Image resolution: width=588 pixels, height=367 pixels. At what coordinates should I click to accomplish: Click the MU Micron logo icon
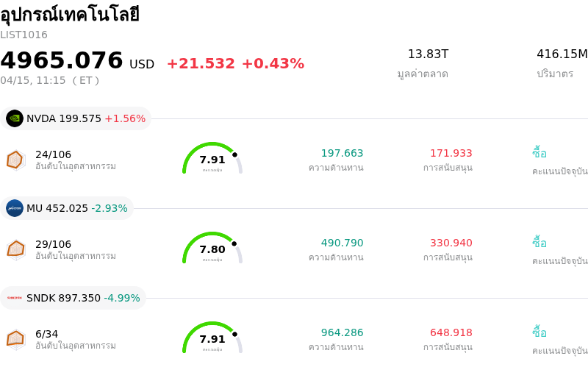(15, 208)
